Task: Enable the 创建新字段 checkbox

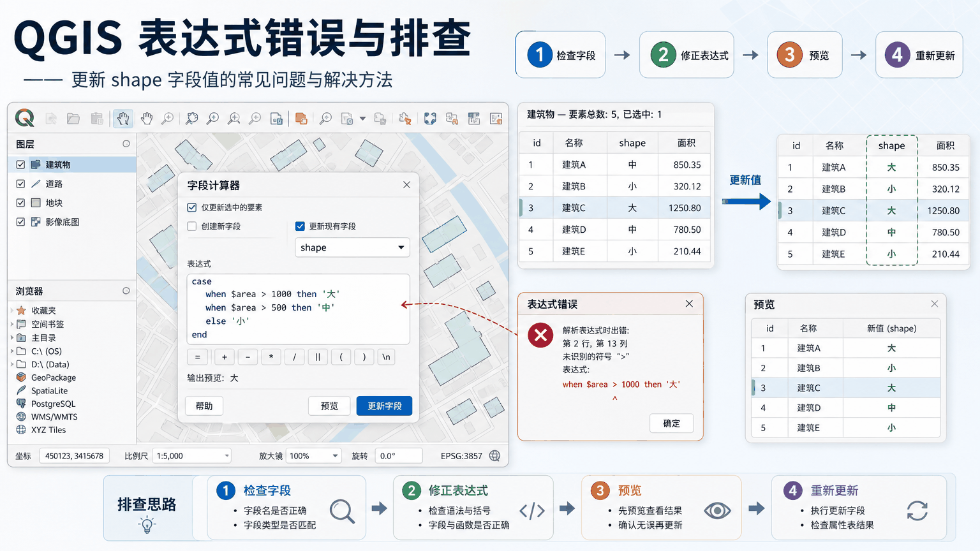Action: [192, 226]
